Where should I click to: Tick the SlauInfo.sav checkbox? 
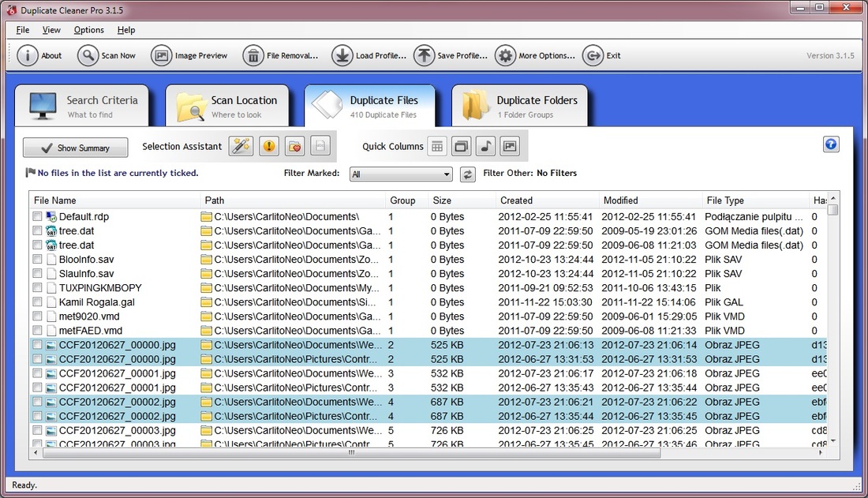point(37,273)
